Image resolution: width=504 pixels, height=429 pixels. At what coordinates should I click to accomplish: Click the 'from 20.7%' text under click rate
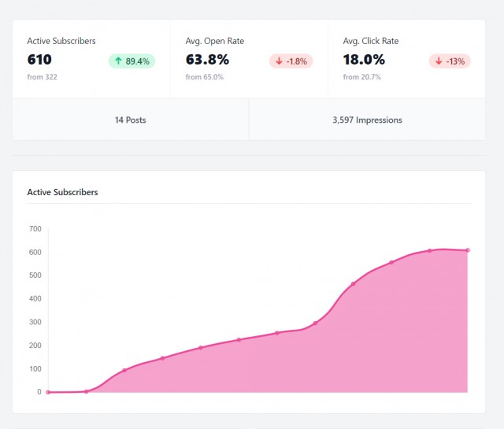[362, 77]
